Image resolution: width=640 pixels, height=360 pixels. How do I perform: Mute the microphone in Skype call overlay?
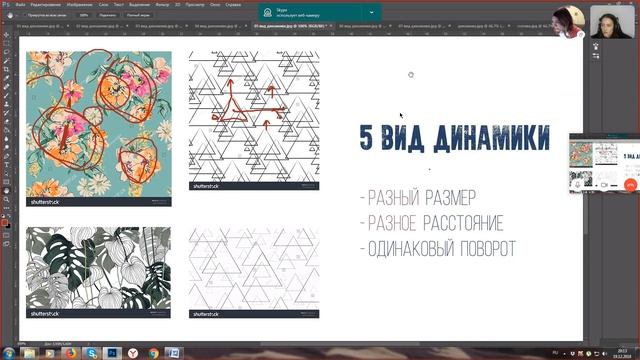[578, 185]
